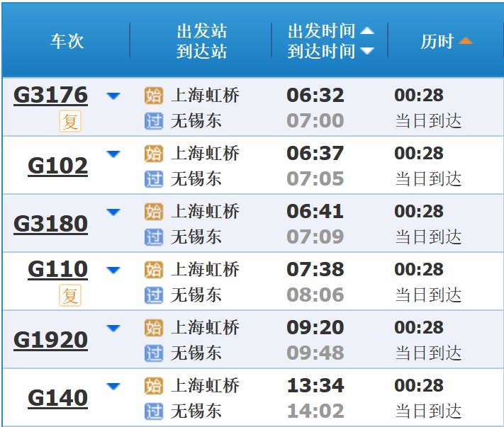Expand the G140 row dropdown arrow
Image resolution: width=504 pixels, height=427 pixels.
[x=113, y=387]
